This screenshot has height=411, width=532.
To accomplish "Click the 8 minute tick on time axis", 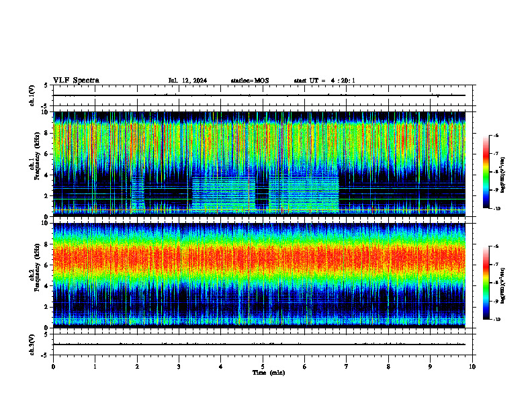I will pyautogui.click(x=388, y=367).
